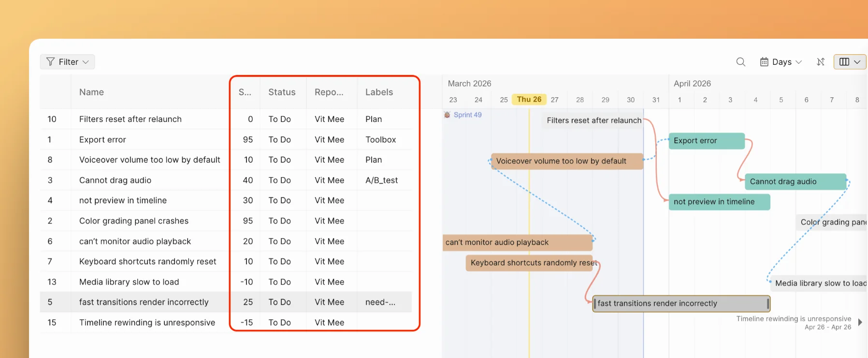This screenshot has height=358, width=868.
Task: Select the Voiceover volume too low bar
Action: pyautogui.click(x=566, y=161)
